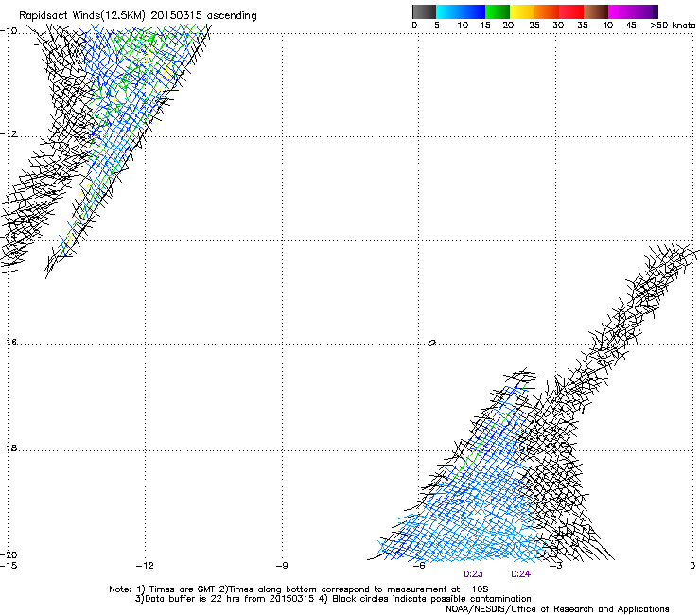Click the '0' longitude axis label

pyautogui.click(x=692, y=566)
